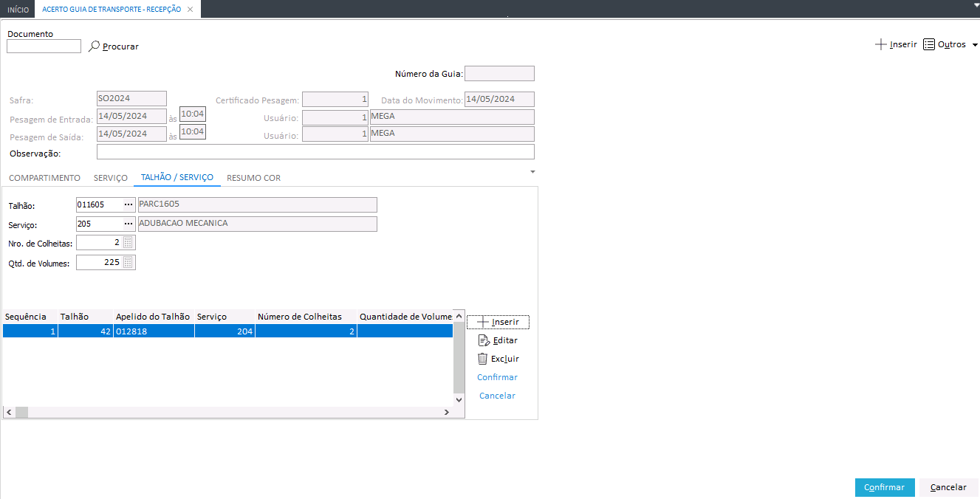980x499 pixels.
Task: Click the blue Confirmar button at bottom
Action: [884, 487]
